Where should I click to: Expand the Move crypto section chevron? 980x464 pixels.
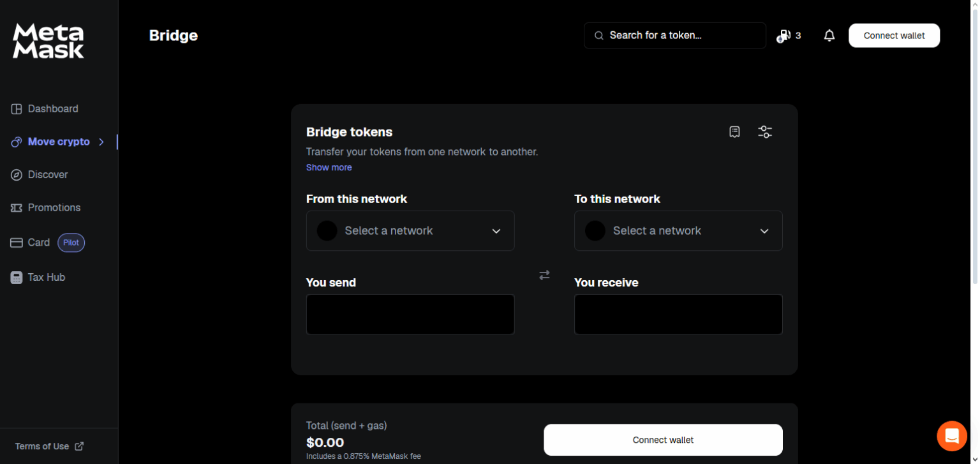[102, 142]
